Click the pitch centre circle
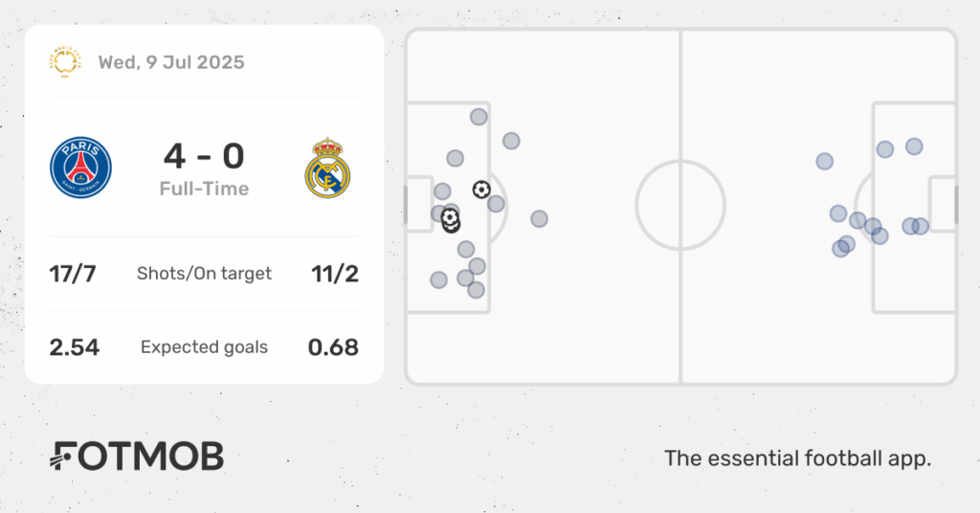This screenshot has height=513, width=980. point(680,205)
